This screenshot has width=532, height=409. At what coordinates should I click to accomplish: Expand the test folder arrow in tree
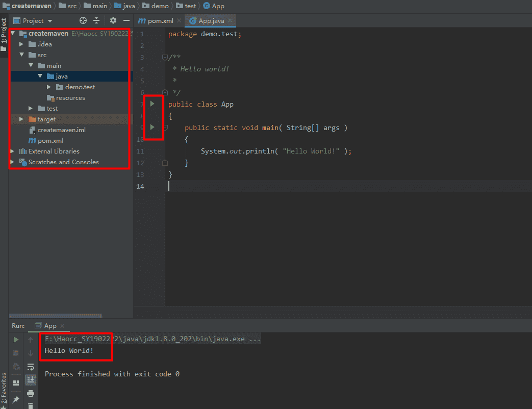(x=31, y=108)
